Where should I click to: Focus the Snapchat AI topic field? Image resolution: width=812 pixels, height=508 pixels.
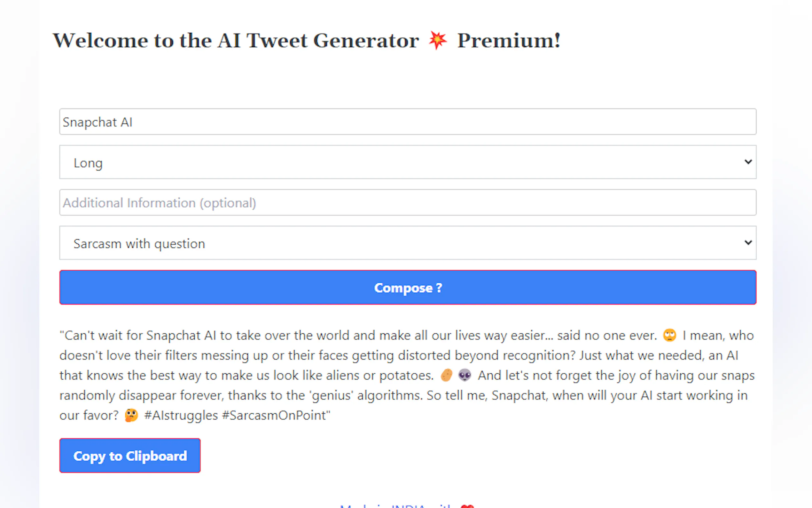[x=408, y=122]
